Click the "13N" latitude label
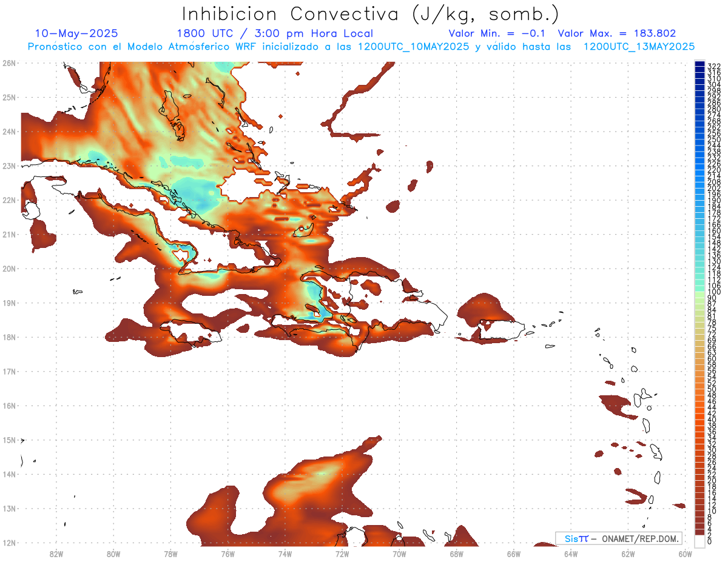Screen dimensions: 728x562 pyautogui.click(x=9, y=509)
